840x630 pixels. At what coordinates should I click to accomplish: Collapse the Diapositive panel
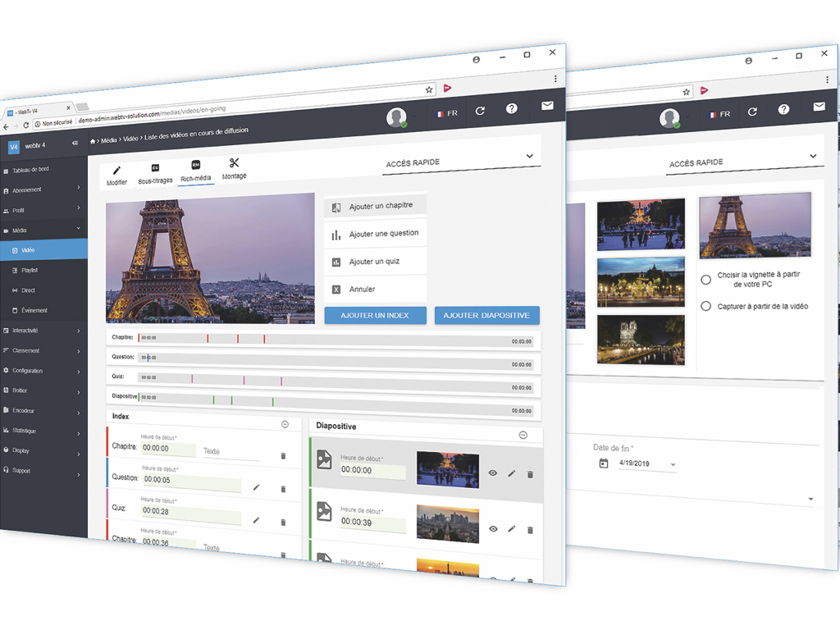tap(523, 435)
